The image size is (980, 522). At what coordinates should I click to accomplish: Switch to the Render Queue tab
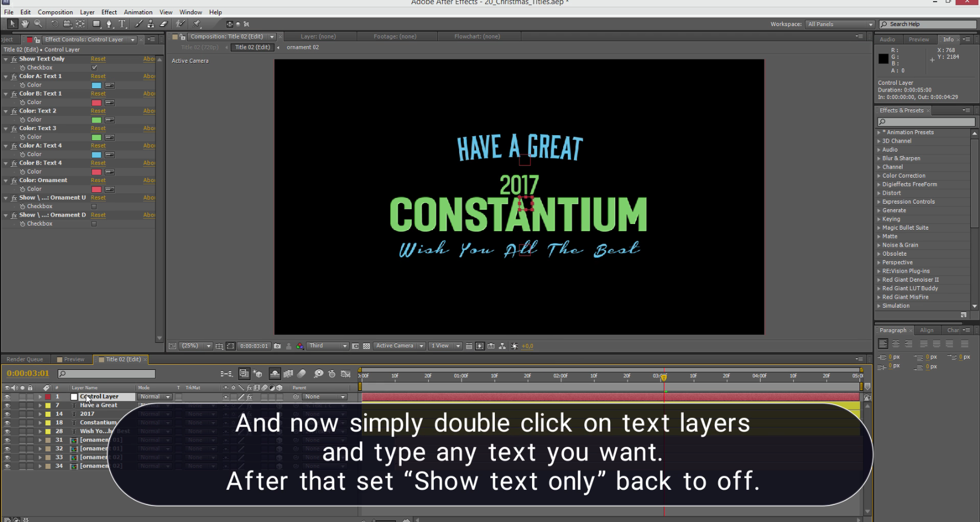(x=25, y=360)
